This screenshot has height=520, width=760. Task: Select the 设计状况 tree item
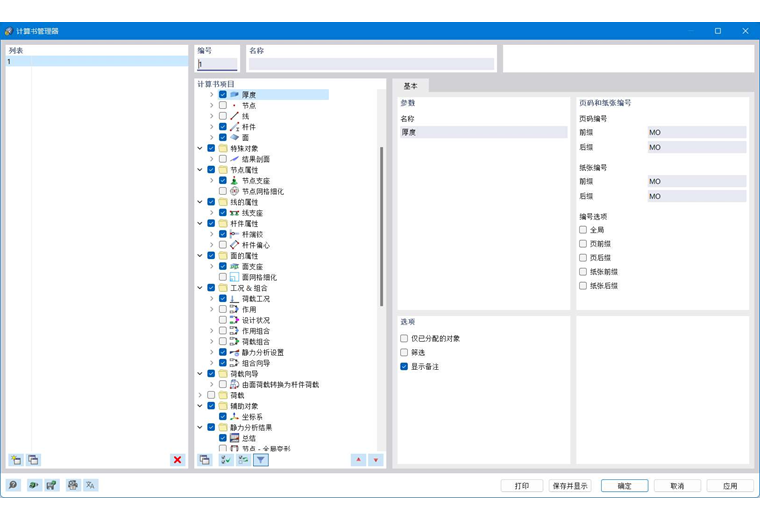click(256, 320)
